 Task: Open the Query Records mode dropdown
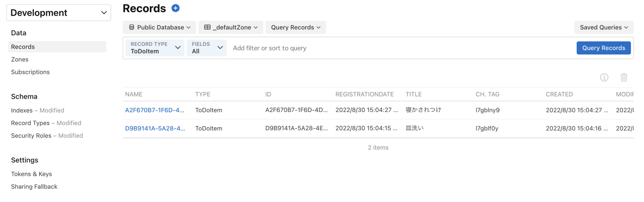[x=296, y=27]
